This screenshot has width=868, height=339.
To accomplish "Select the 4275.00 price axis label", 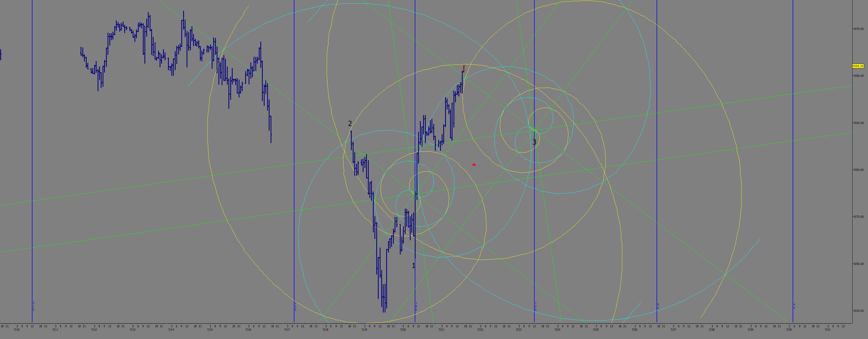I will click(859, 217).
